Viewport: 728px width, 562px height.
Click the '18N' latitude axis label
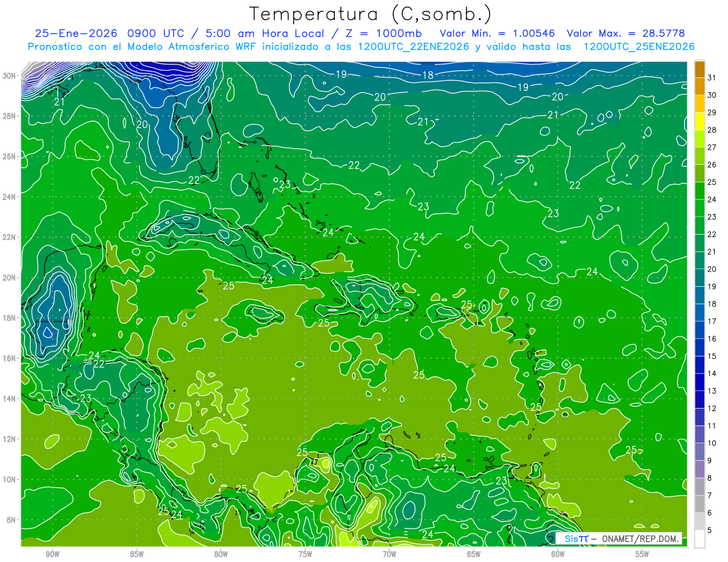(10, 318)
